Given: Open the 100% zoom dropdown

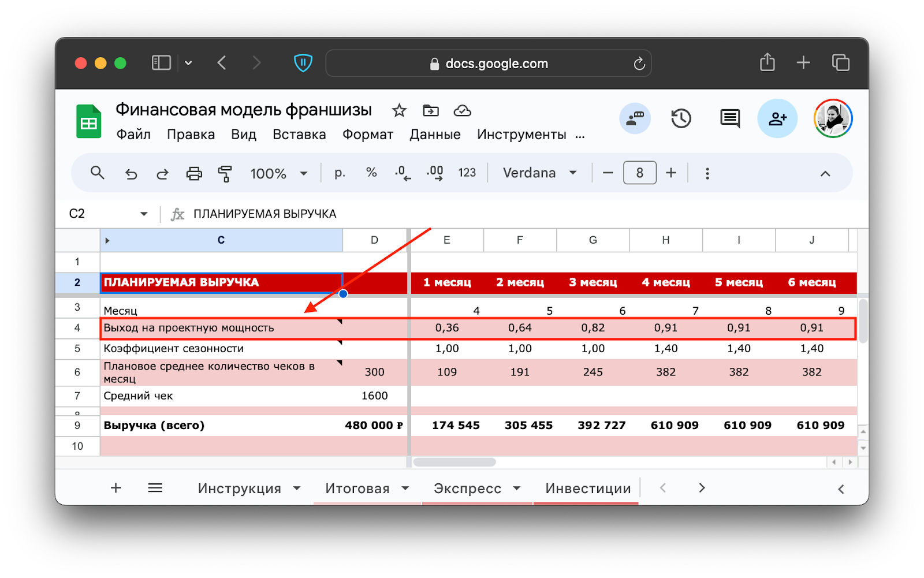Looking at the screenshot, I should pyautogui.click(x=278, y=173).
